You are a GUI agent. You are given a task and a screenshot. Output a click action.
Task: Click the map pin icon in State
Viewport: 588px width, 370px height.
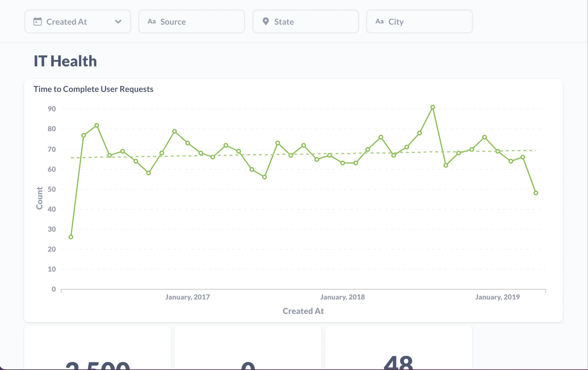pyautogui.click(x=266, y=21)
